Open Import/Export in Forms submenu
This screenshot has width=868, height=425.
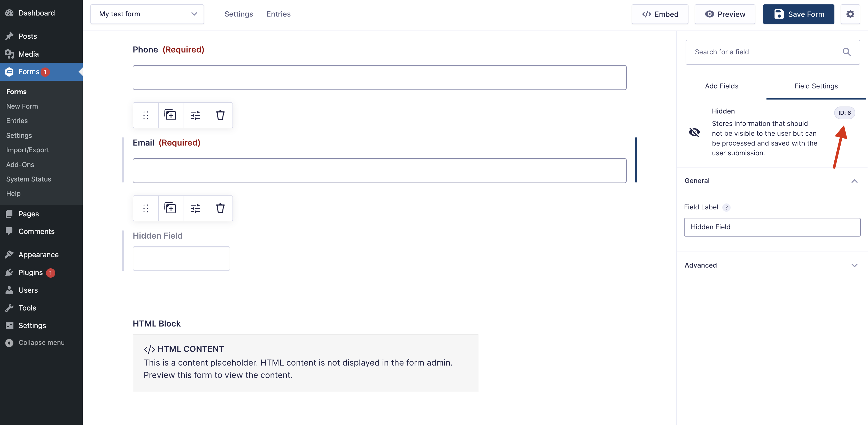28,150
